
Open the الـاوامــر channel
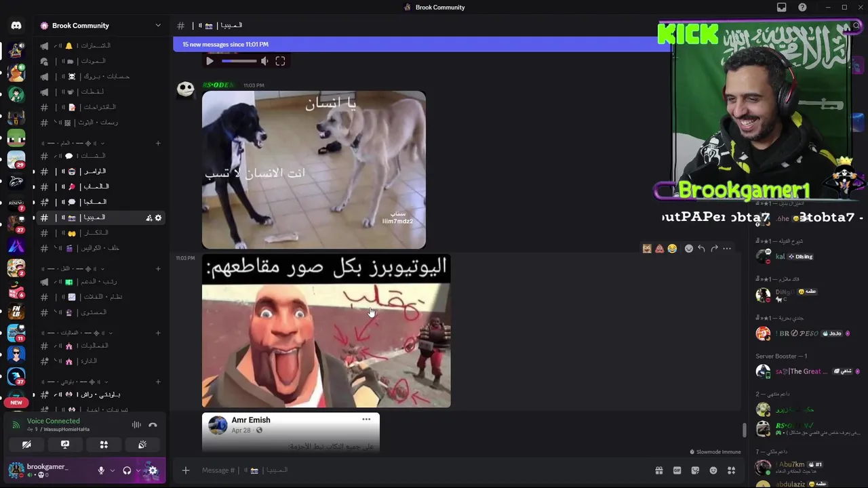(100, 171)
